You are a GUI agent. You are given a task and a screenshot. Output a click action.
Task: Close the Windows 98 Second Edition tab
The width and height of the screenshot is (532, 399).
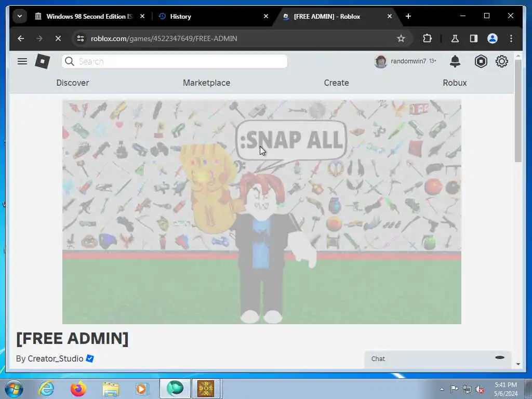142,16
